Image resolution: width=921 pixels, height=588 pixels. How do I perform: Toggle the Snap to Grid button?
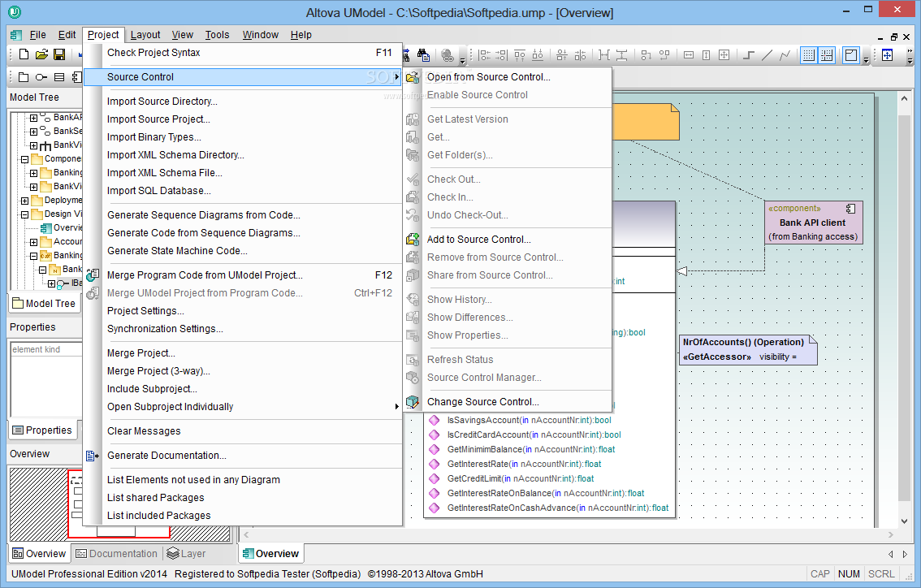(827, 55)
